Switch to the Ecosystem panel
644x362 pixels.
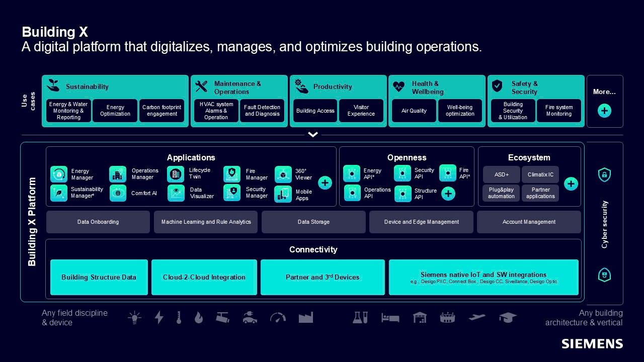[529, 157]
